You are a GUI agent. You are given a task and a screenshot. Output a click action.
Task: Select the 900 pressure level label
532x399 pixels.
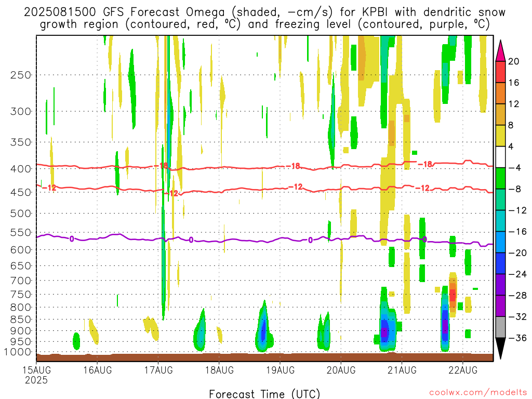(x=21, y=331)
